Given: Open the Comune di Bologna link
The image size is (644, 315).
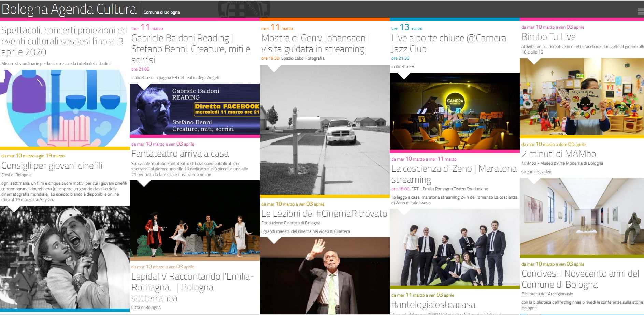Looking at the screenshot, I should pos(161,12).
